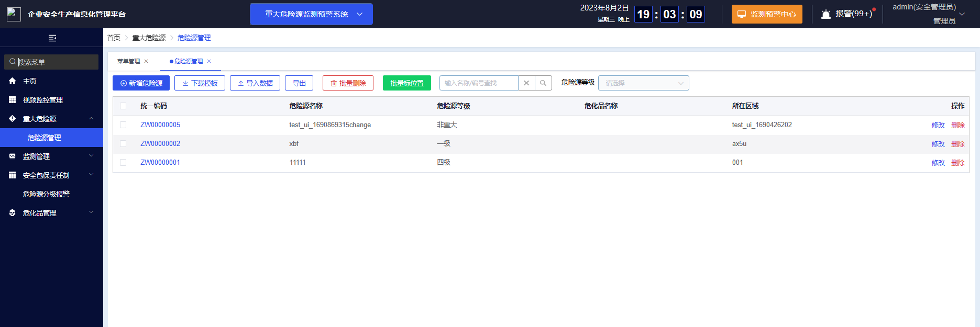
Task: Select 危险源管理 submenu item
Action: [x=51, y=138]
